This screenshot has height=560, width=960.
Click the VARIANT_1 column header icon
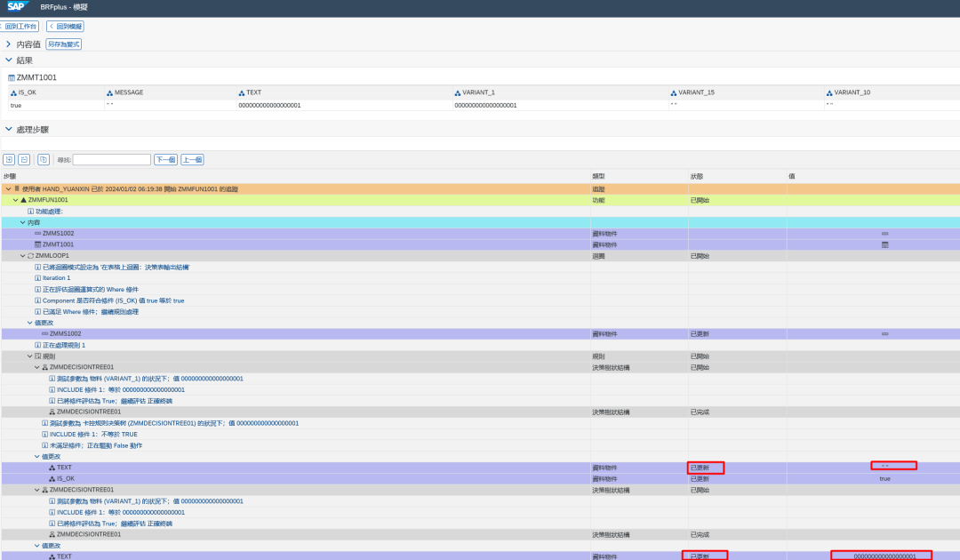coord(458,93)
